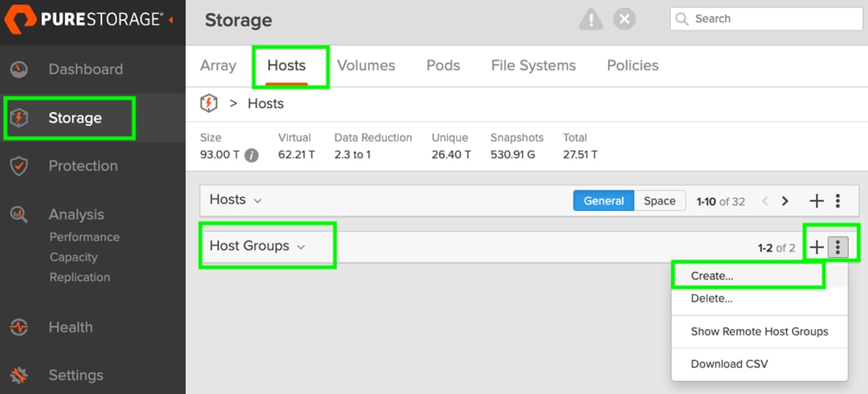Expand the Hosts panel chevron
Image resolution: width=868 pixels, height=394 pixels.
point(257,200)
